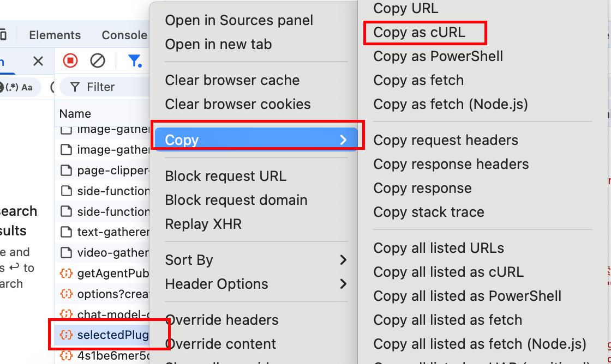Click inside the Filter input field
The width and height of the screenshot is (611, 364).
[x=104, y=87]
